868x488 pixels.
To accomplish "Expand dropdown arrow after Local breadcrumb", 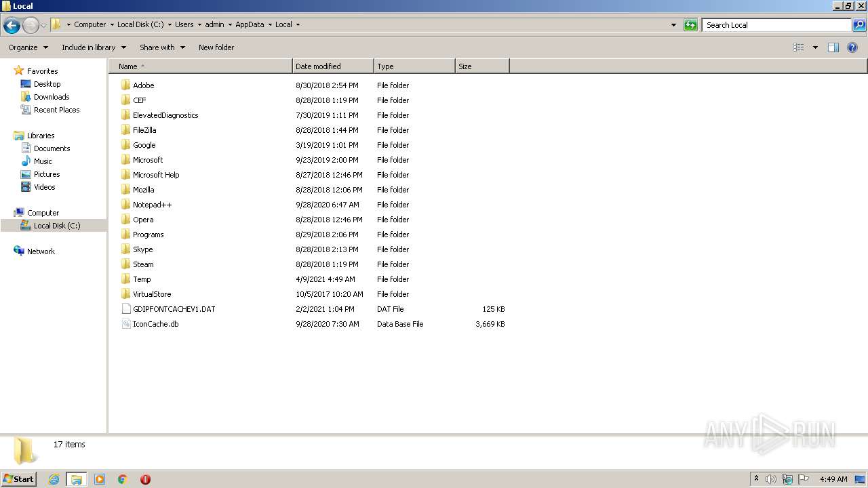I will coord(298,25).
